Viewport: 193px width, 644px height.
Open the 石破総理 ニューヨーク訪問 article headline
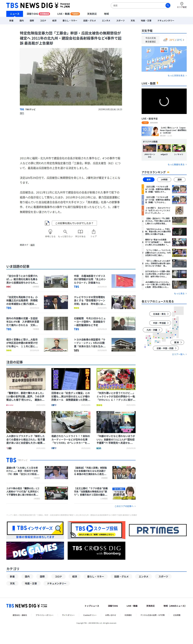point(90,322)
